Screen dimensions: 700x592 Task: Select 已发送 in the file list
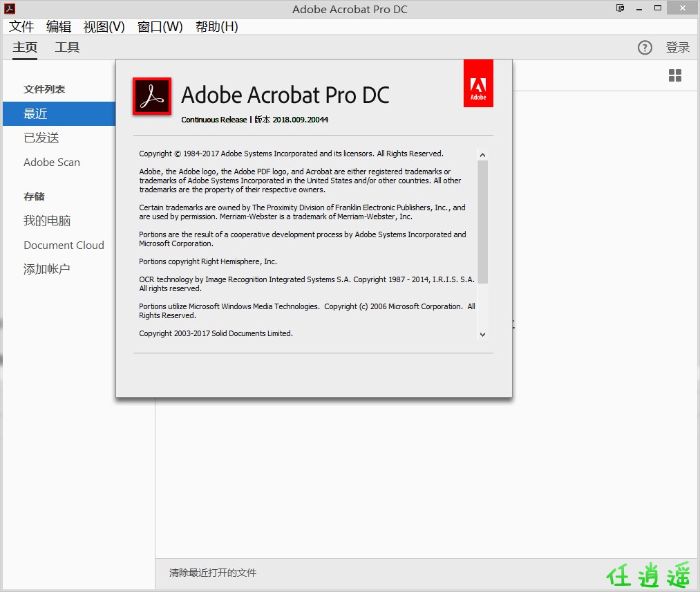(x=41, y=138)
